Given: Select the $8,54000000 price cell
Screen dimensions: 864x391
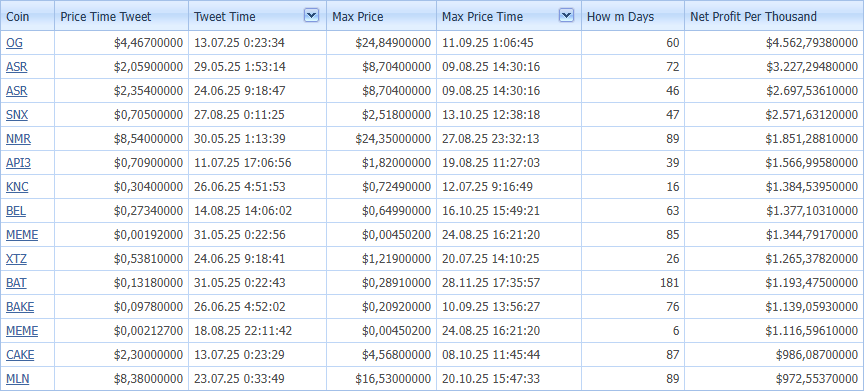Looking at the screenshot, I should coord(121,139).
